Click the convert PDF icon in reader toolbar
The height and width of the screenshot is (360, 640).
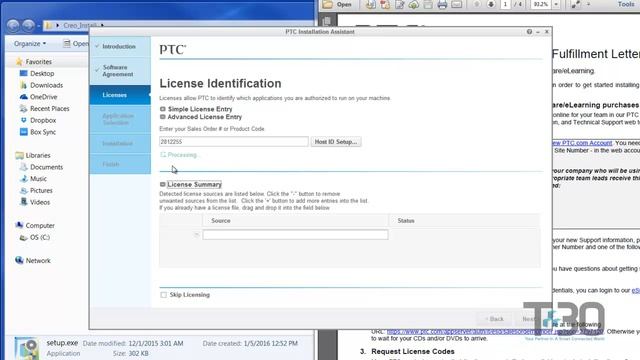385,4
